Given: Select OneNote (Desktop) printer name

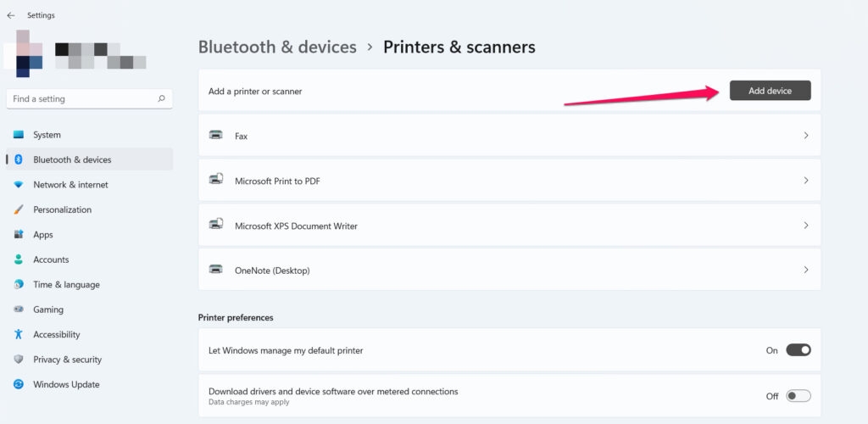Looking at the screenshot, I should (x=272, y=271).
